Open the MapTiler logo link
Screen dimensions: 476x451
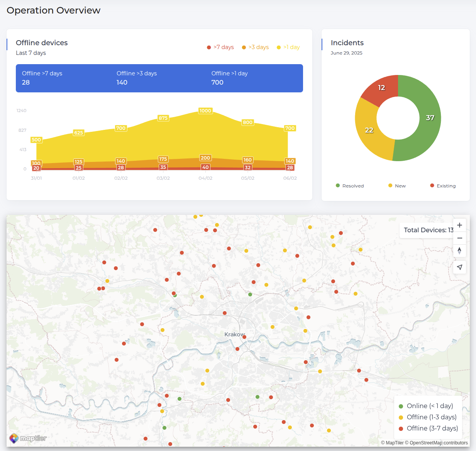pos(28,438)
